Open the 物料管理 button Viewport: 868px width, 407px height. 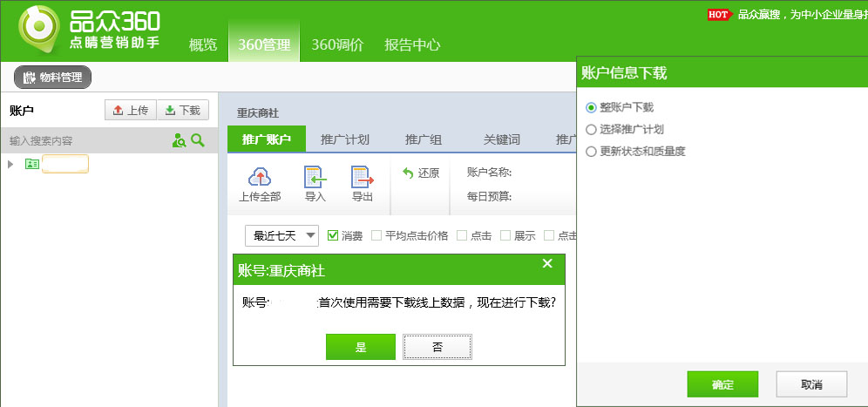pyautogui.click(x=52, y=78)
